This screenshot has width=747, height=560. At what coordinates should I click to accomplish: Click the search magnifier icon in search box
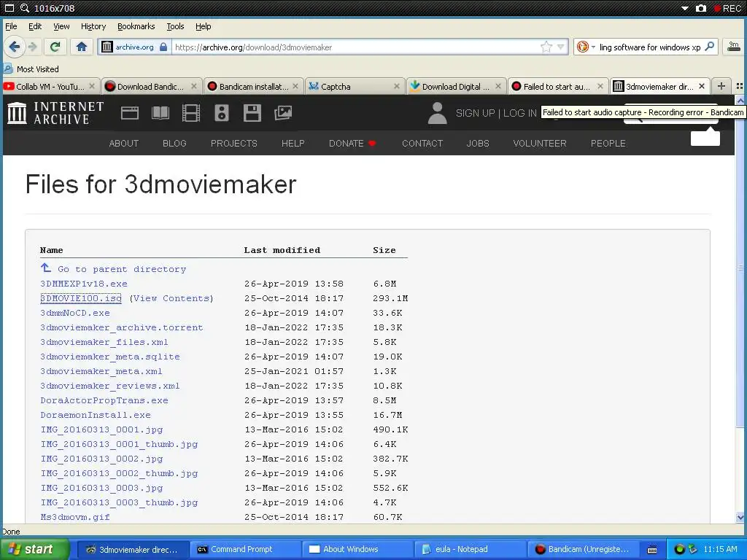(709, 46)
